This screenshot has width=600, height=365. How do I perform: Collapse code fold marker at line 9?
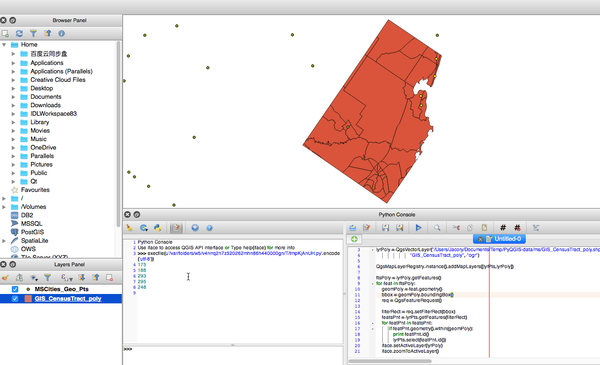pos(373,284)
